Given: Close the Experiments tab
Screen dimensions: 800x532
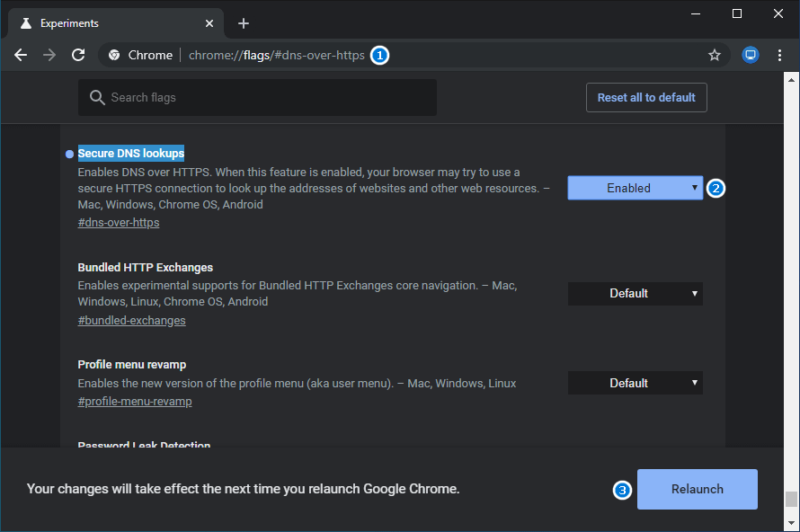Looking at the screenshot, I should coord(209,23).
